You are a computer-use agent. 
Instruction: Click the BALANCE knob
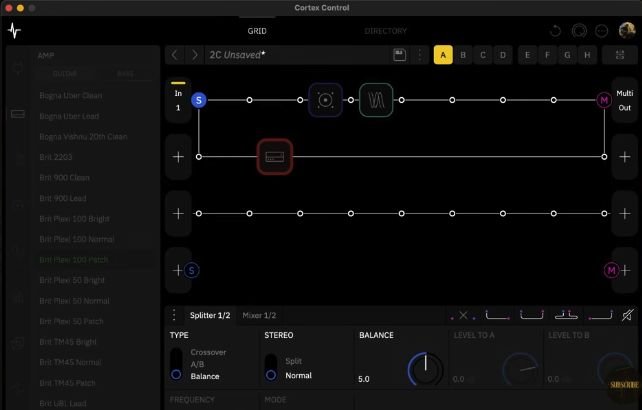tap(425, 368)
